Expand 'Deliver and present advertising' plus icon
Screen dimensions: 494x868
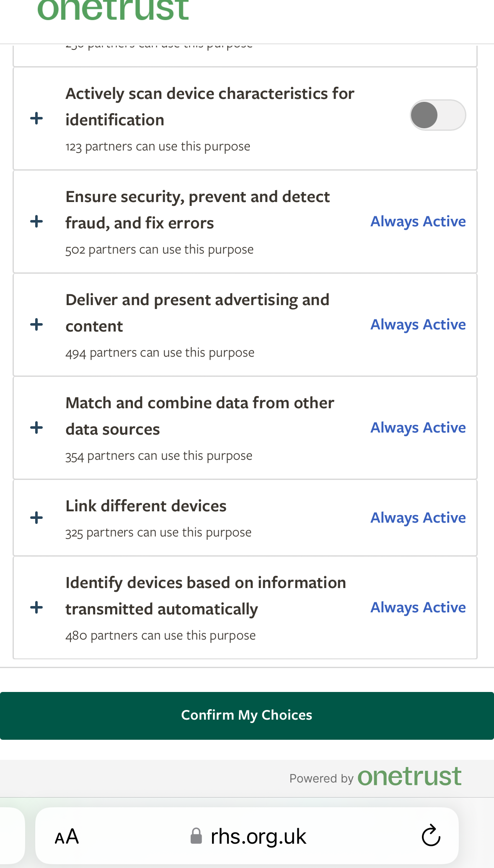tap(37, 325)
